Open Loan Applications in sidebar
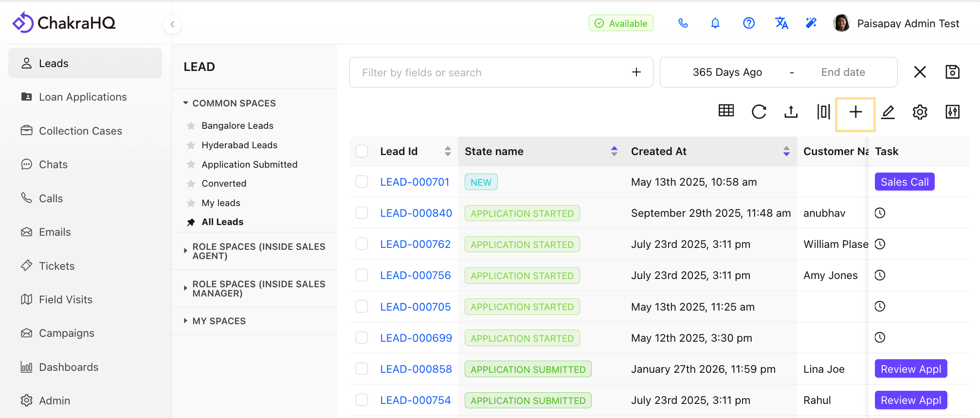This screenshot has width=980, height=418. click(x=83, y=97)
